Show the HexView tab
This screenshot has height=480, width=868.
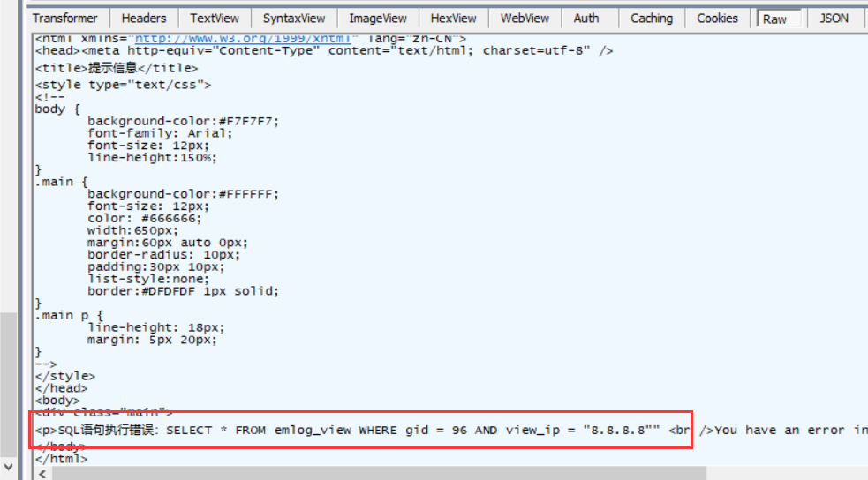tap(453, 18)
